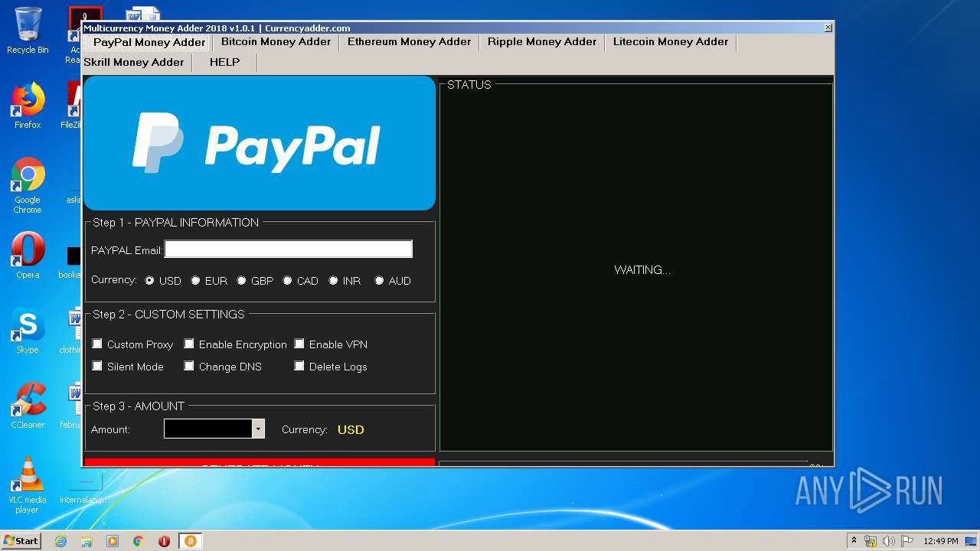This screenshot has width=980, height=551.
Task: Open Windows Media Player taskbar icon
Action: [113, 541]
